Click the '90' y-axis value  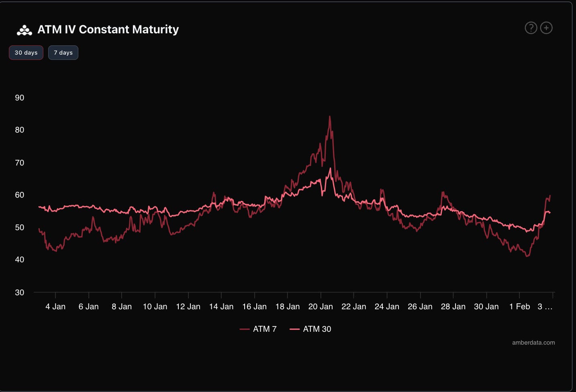(19, 98)
